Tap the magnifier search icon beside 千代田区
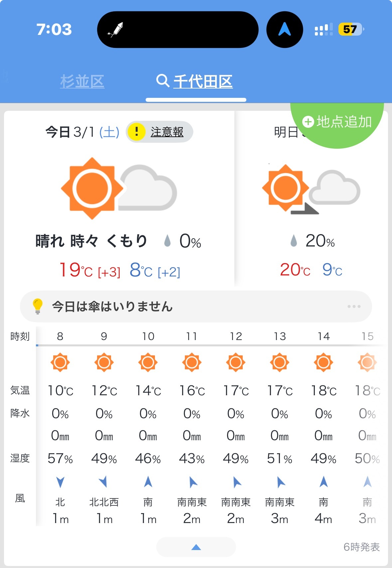The image size is (392, 568). [163, 81]
